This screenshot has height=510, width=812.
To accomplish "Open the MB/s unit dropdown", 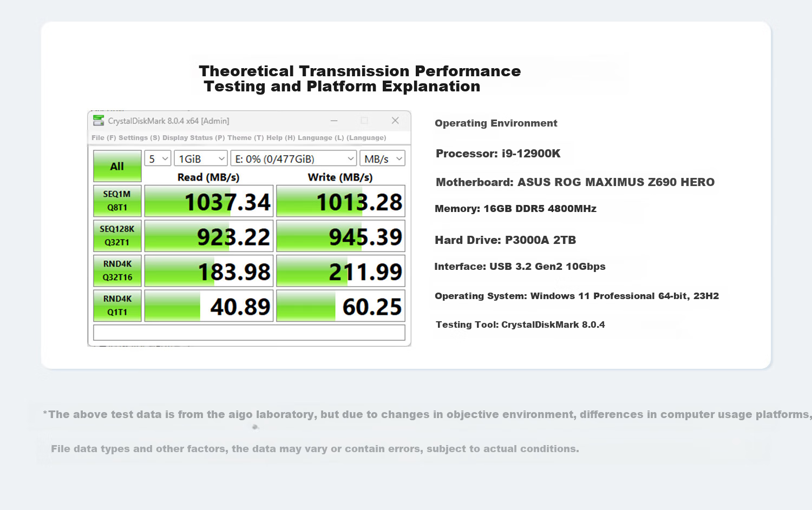I will (382, 158).
